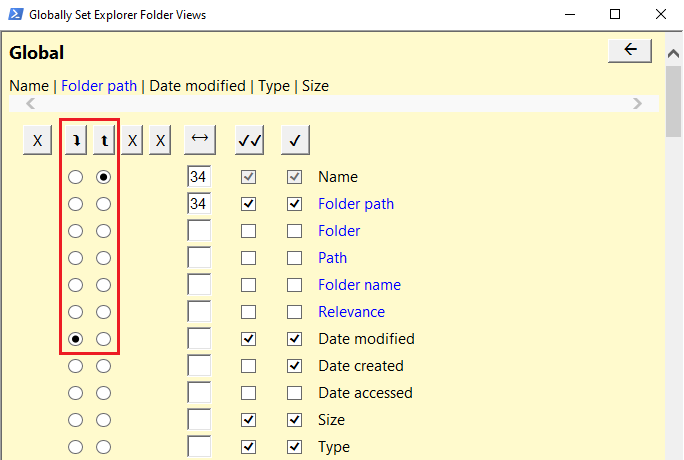Click the Date accessed row label
Viewport: 684px width, 460px height.
coord(366,393)
